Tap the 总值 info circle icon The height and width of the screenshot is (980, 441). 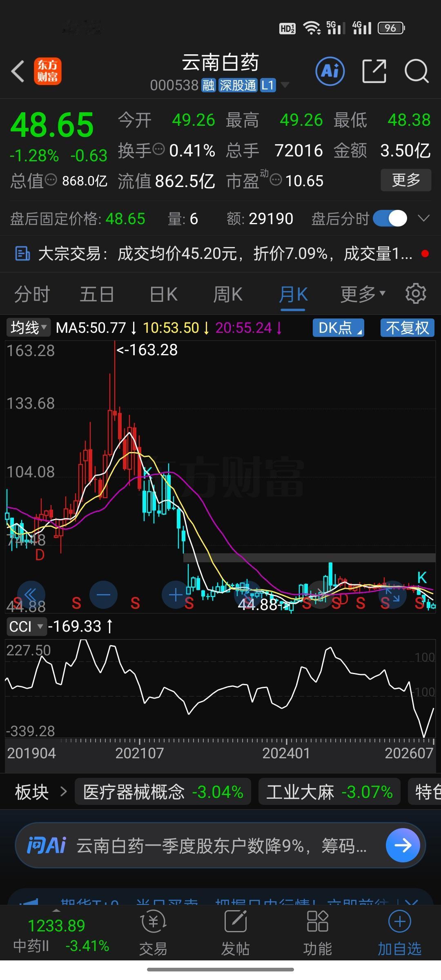(x=51, y=179)
